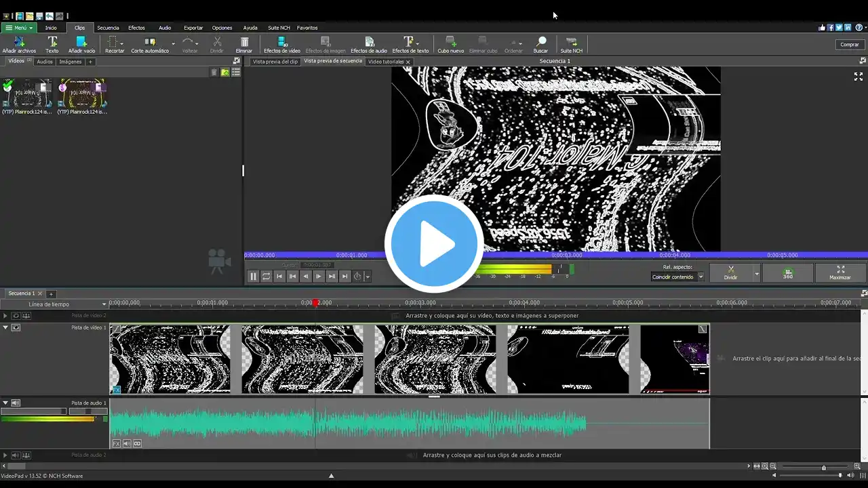The image size is (868, 488).
Task: Toggle loop playback button in preview
Action: click(267, 276)
